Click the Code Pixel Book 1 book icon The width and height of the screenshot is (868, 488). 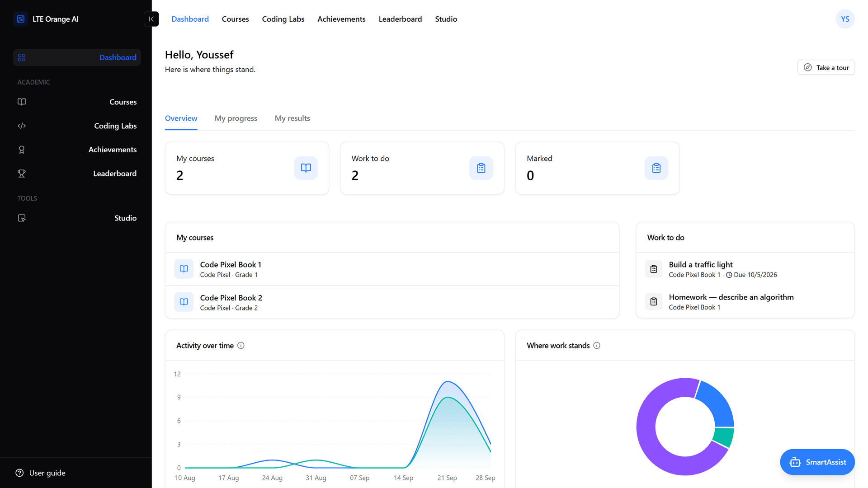click(x=184, y=269)
